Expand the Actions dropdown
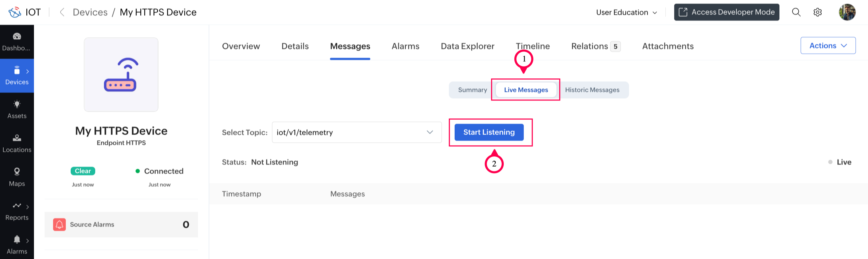The width and height of the screenshot is (868, 259). pos(828,46)
